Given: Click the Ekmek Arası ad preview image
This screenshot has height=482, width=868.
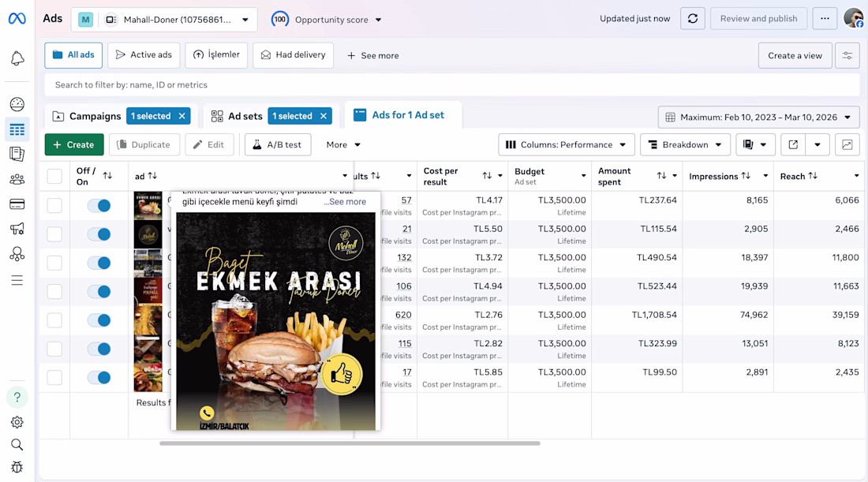Looking at the screenshot, I should (275, 321).
